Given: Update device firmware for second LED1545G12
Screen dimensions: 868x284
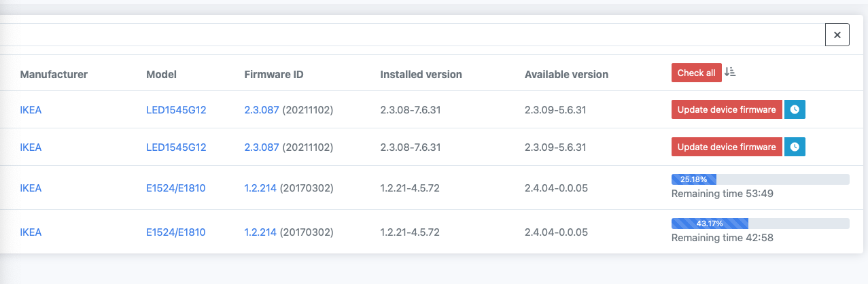Looking at the screenshot, I should pyautogui.click(x=727, y=147).
